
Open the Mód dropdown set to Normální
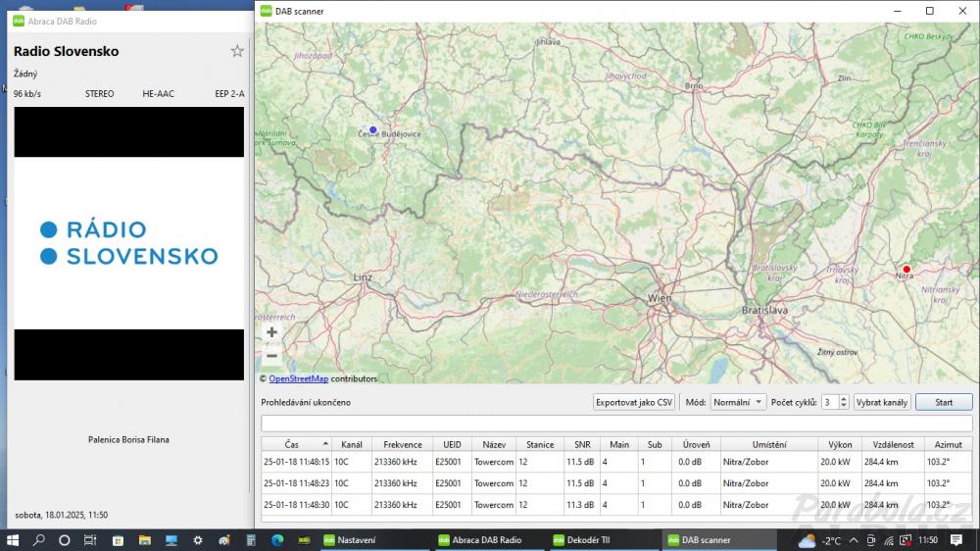coord(738,402)
